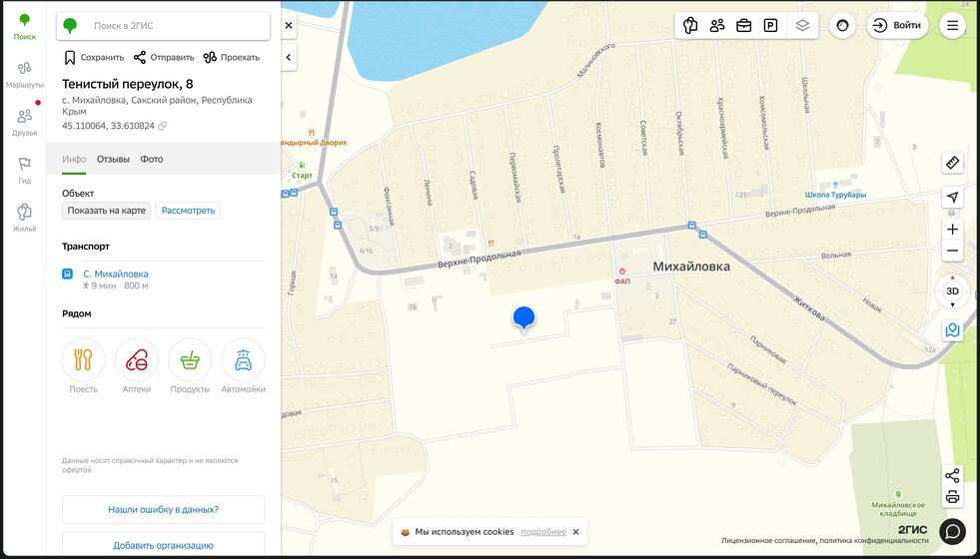Open the С. Михайловка stop link

pyautogui.click(x=116, y=274)
